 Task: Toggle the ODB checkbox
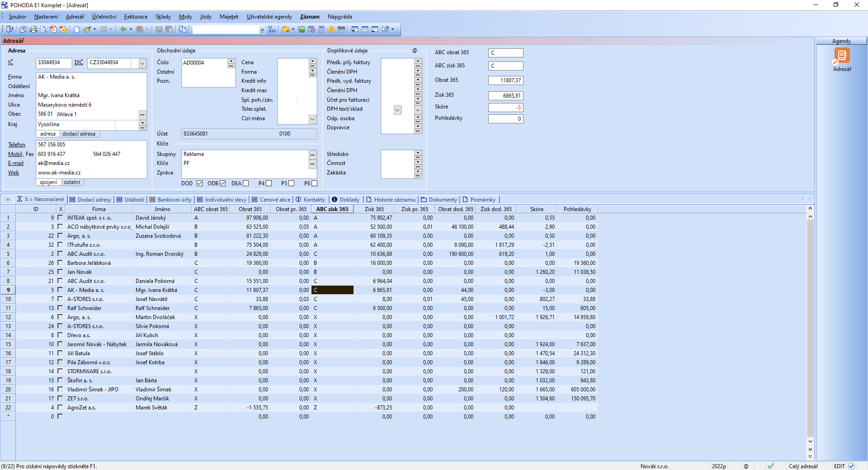point(222,183)
